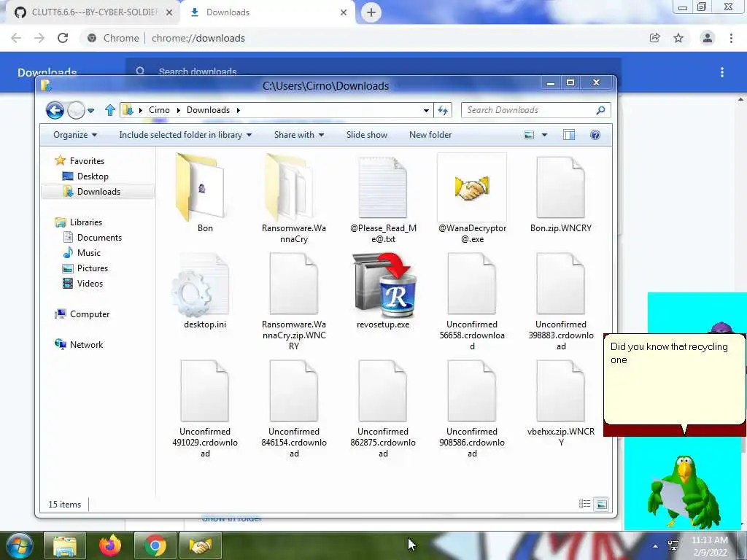Viewport: 747px width, 560px height.
Task: Go up one folder level in Explorer
Action: (x=110, y=110)
